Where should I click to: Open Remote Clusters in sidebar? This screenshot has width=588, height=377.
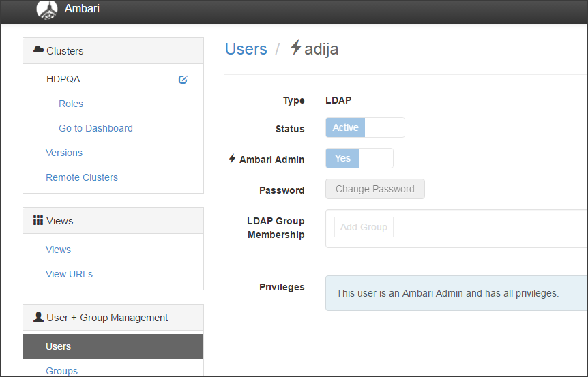82,177
